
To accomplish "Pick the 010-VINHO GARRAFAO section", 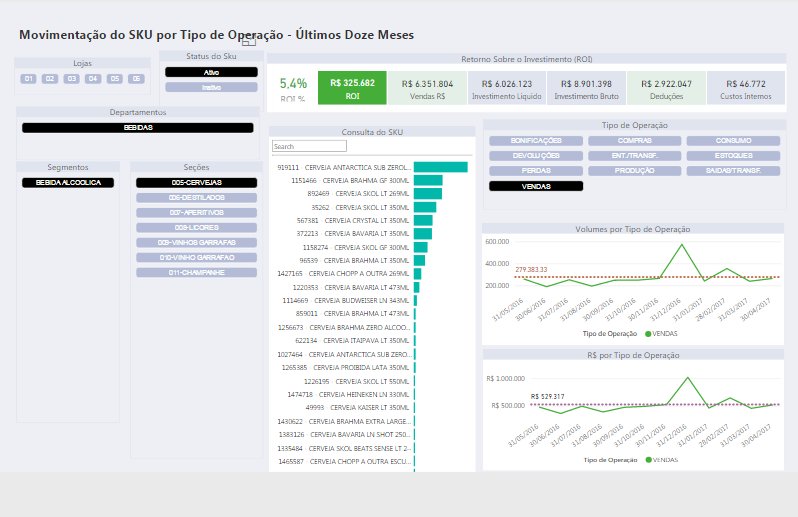I will point(196,257).
